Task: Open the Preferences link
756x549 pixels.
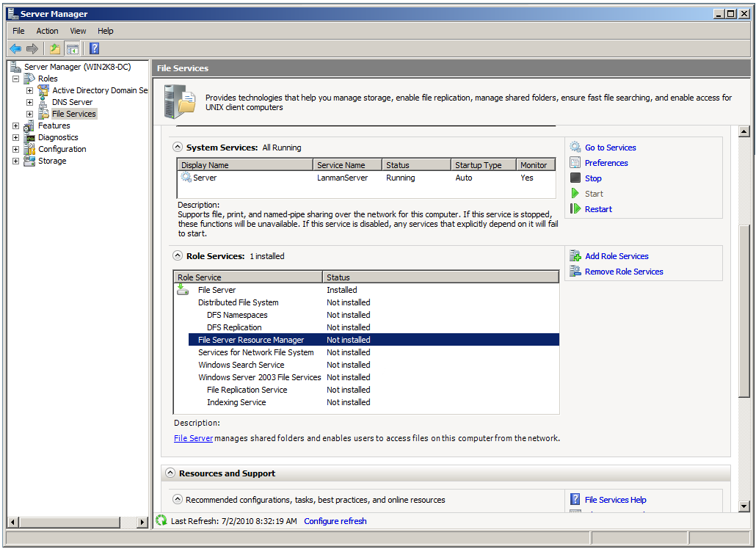Action: 606,163
